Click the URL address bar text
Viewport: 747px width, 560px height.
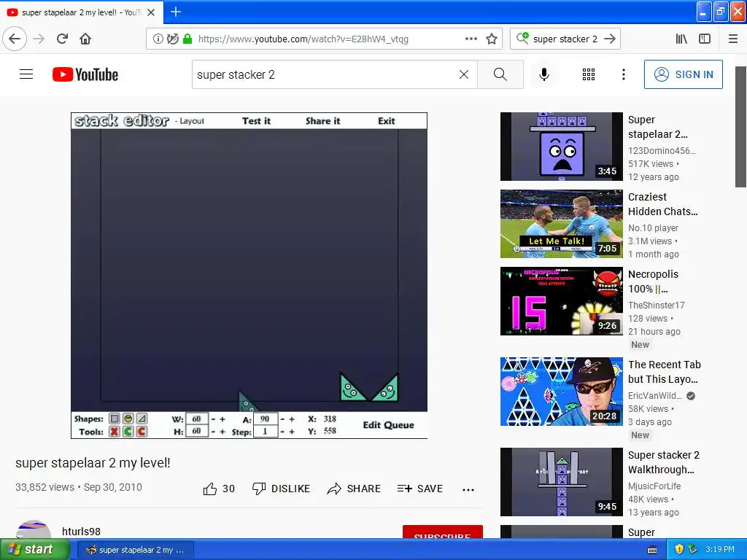(303, 39)
